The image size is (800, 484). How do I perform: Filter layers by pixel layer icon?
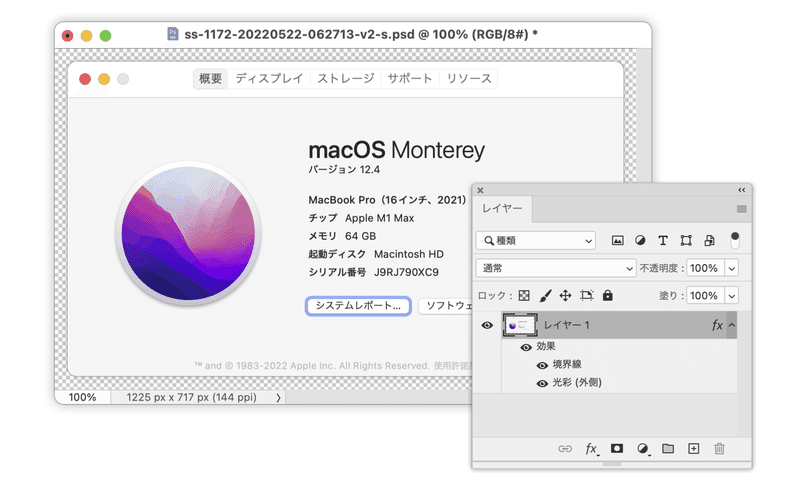tap(617, 240)
